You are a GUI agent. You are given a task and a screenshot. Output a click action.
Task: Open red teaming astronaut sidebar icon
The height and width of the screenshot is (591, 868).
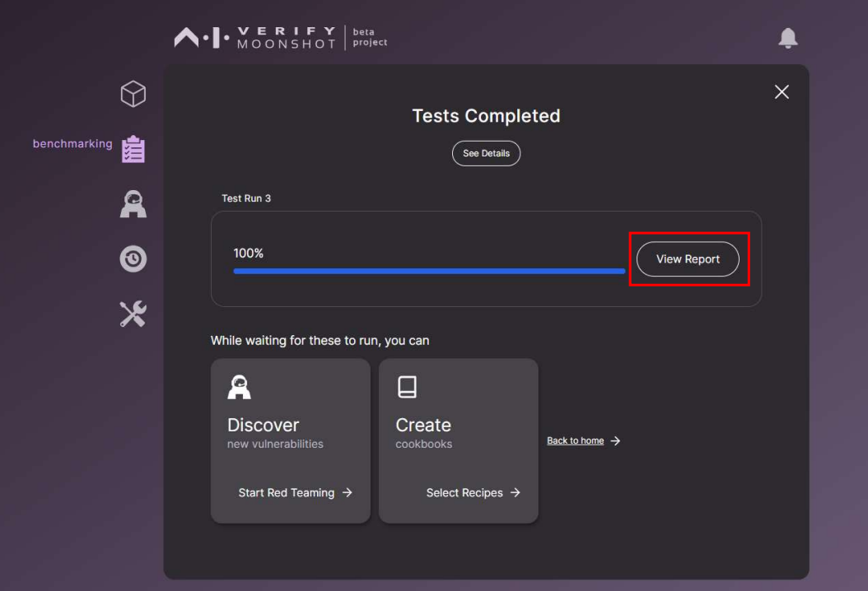point(133,204)
